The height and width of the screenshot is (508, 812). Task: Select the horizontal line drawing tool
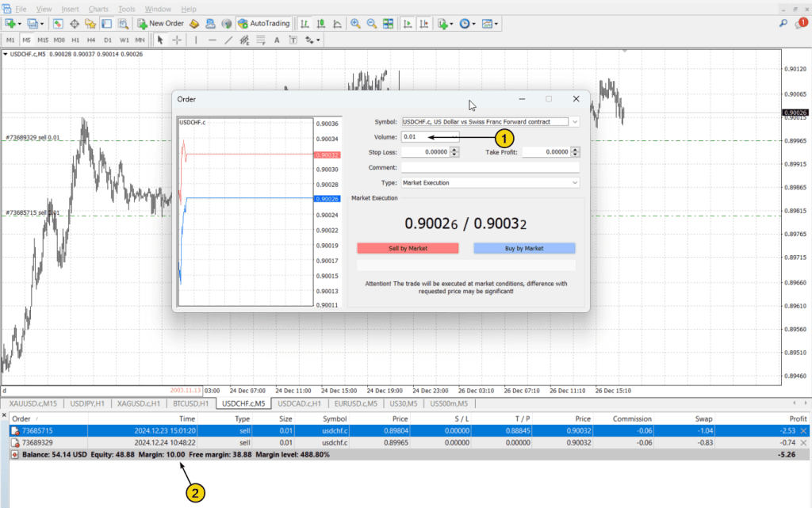click(212, 40)
